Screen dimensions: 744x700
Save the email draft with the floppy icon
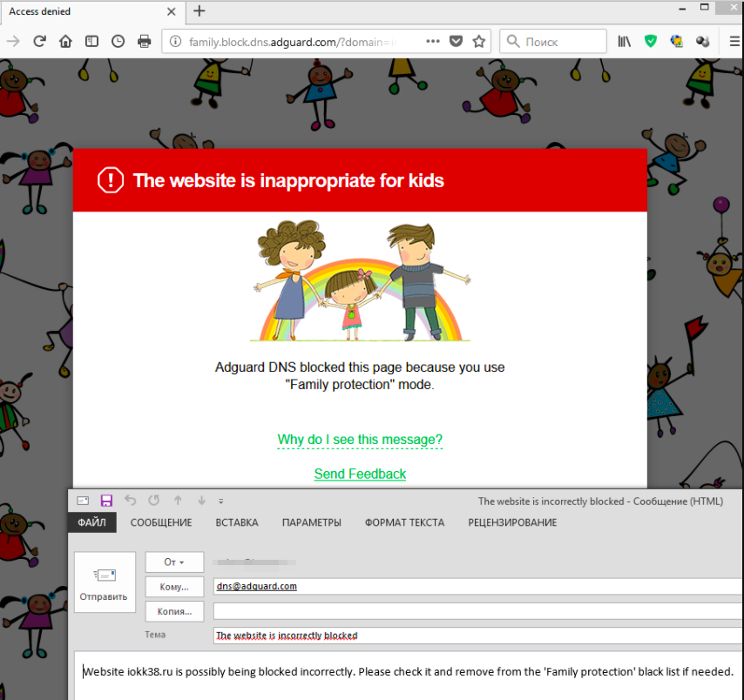[x=107, y=501]
